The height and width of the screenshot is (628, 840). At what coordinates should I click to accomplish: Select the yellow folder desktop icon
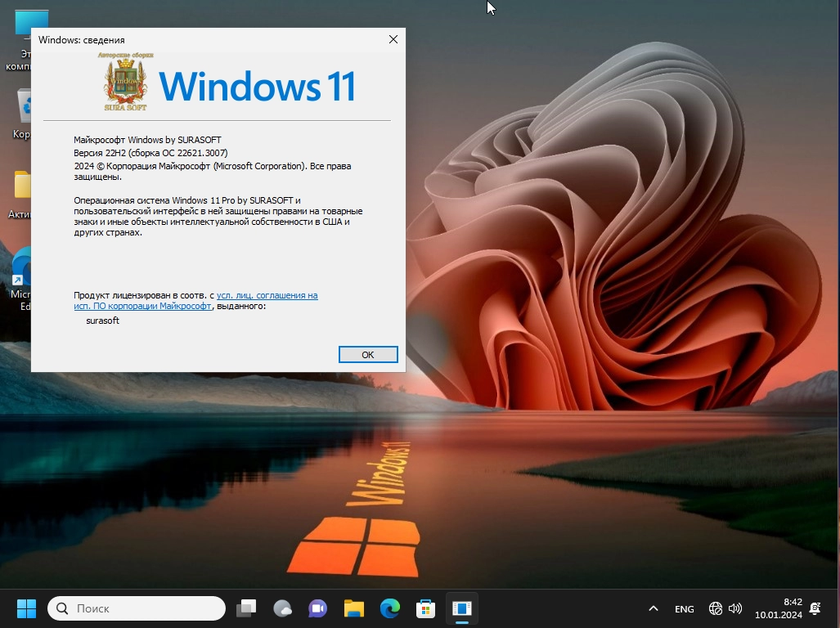coord(20,195)
